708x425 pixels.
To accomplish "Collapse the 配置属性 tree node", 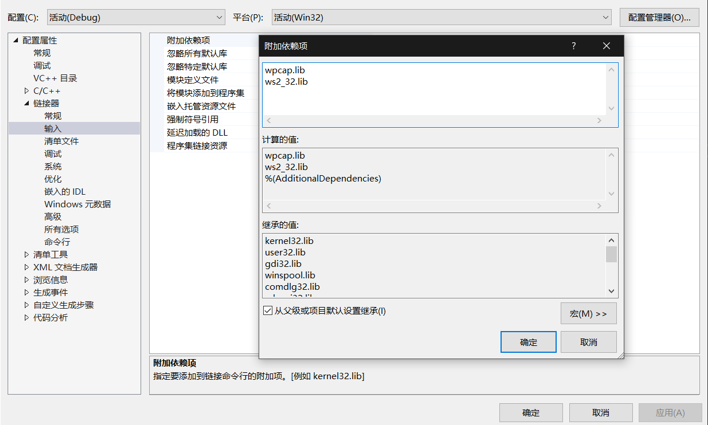I will pos(16,40).
